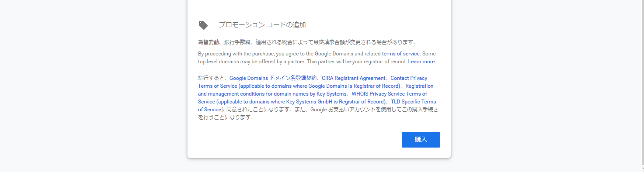This screenshot has width=644, height=172.
Task: Open the terms of service link
Action: 400,54
